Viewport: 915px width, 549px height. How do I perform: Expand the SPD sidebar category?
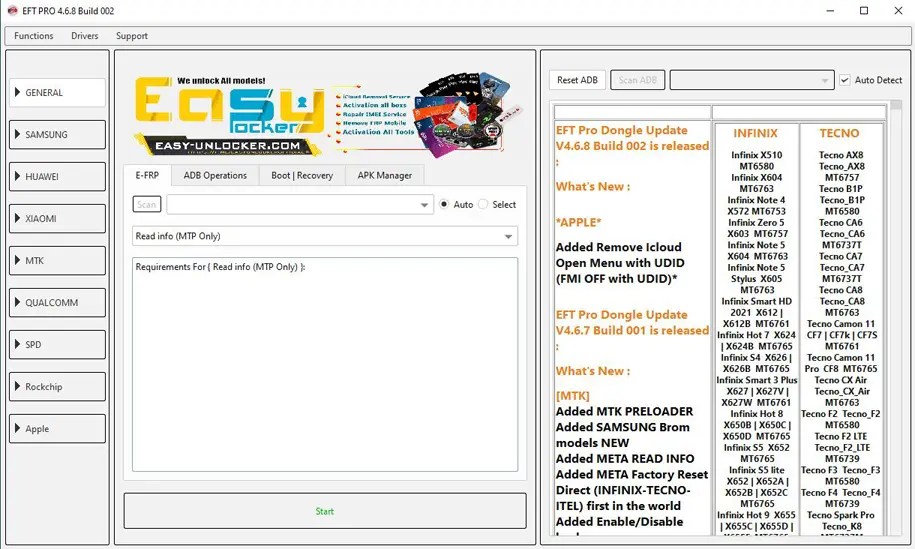(x=57, y=344)
